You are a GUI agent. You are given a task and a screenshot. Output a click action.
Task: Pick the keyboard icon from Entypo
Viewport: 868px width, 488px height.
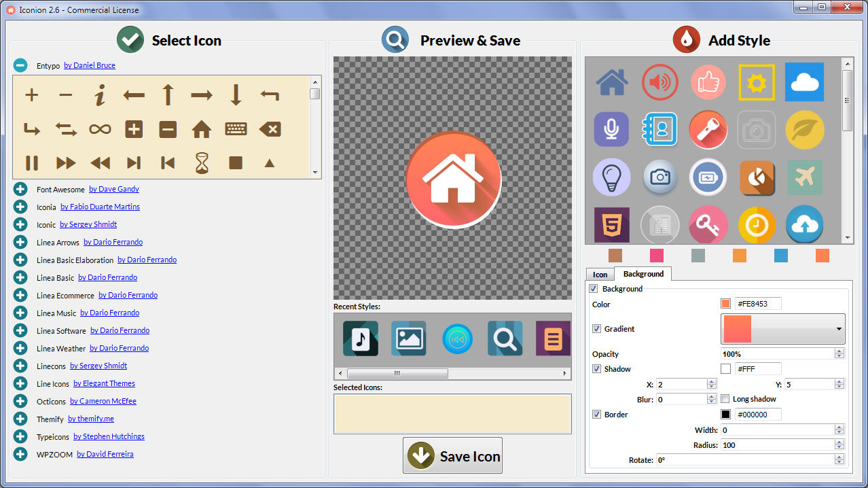pos(236,128)
